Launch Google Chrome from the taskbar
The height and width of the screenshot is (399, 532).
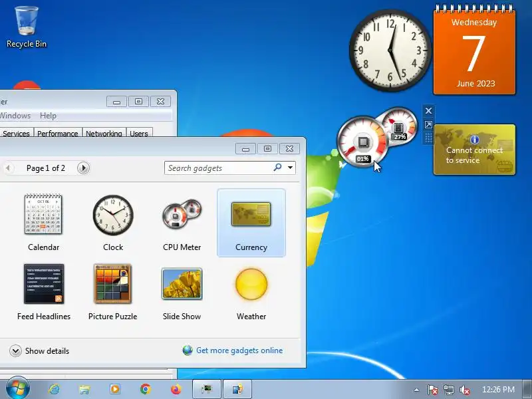(x=145, y=389)
